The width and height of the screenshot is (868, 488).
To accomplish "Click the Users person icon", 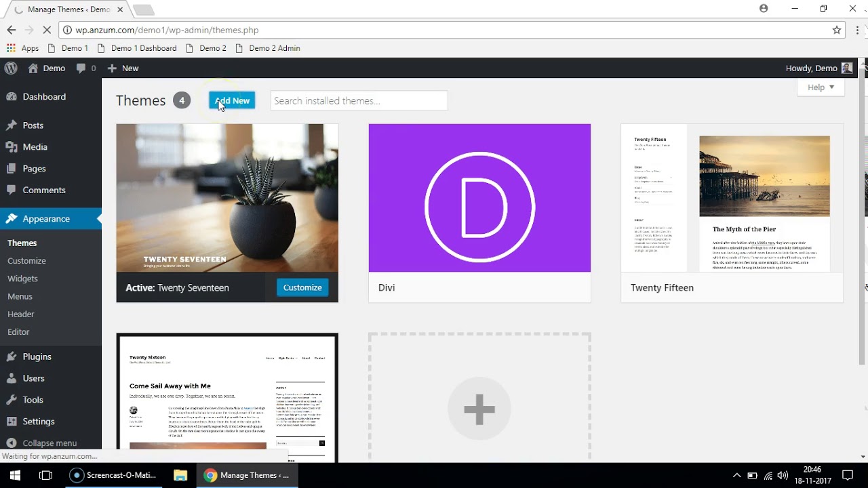I will click(11, 378).
